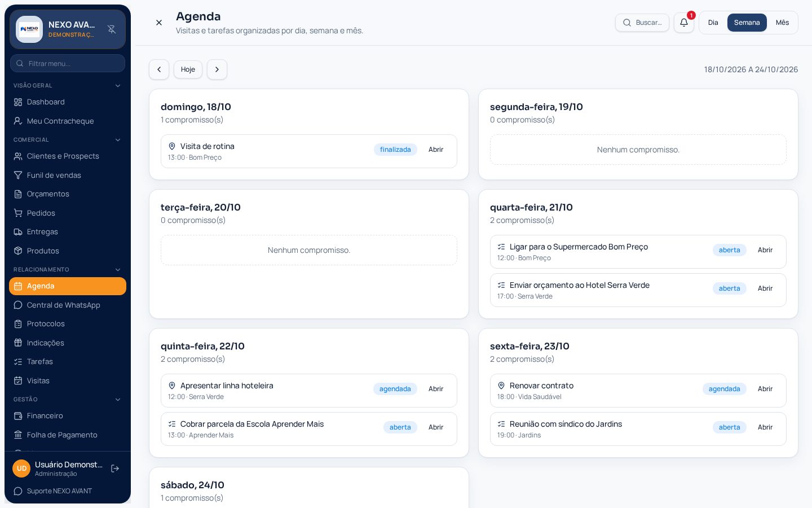Open Meu Contracheque in the sidebar
Viewport: 812px width, 508px height.
68,121
